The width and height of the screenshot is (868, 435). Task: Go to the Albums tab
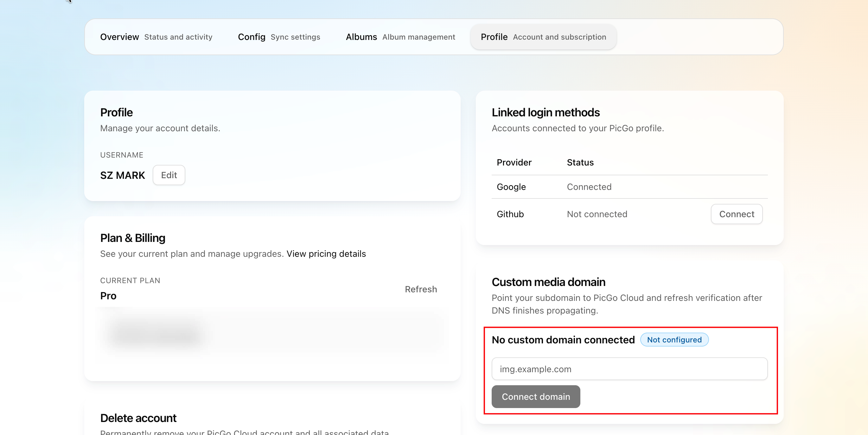click(400, 37)
